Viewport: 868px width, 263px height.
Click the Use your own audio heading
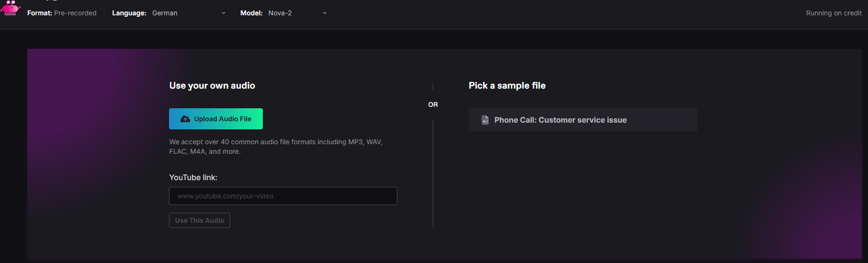pos(212,86)
